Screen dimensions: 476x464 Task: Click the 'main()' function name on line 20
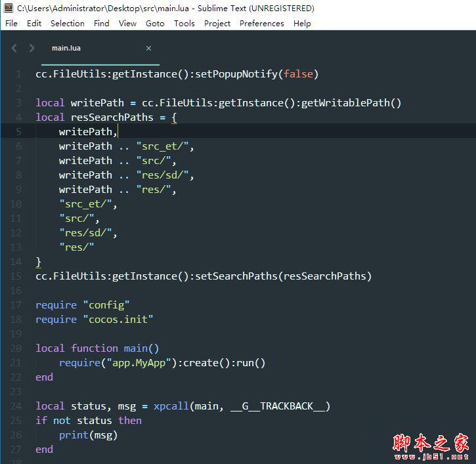141,348
